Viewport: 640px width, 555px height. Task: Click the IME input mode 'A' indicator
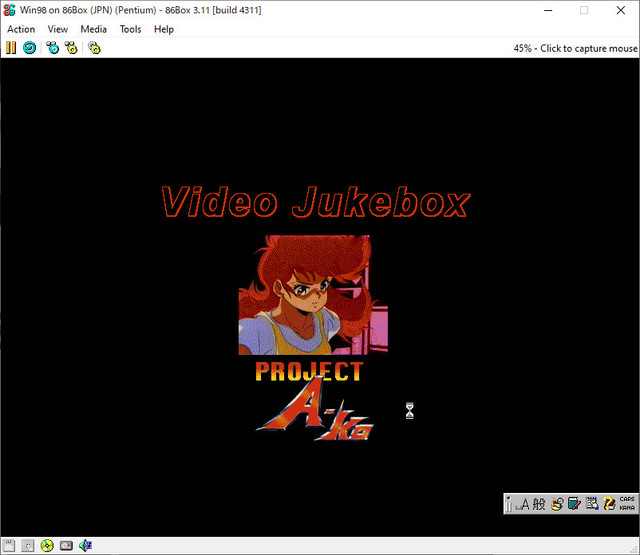point(523,504)
